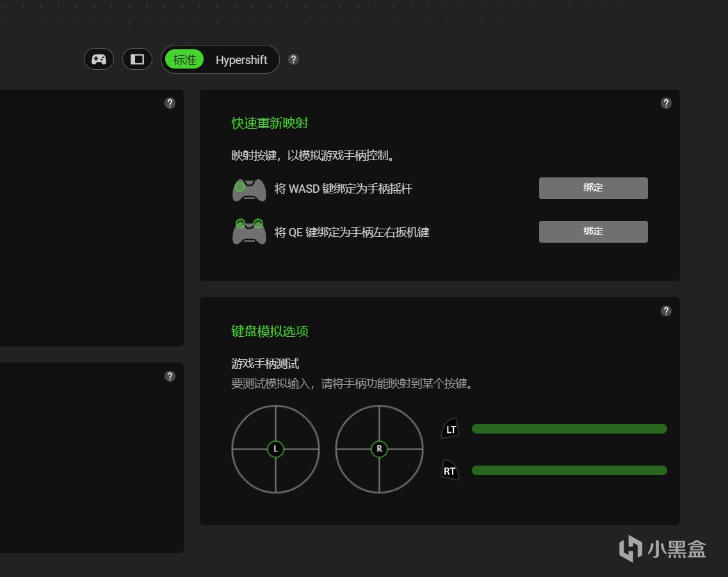Screen dimensions: 728x577
Task: Click the description 映射按键，以模拟游戏手柄控制。
Action: click(314, 156)
